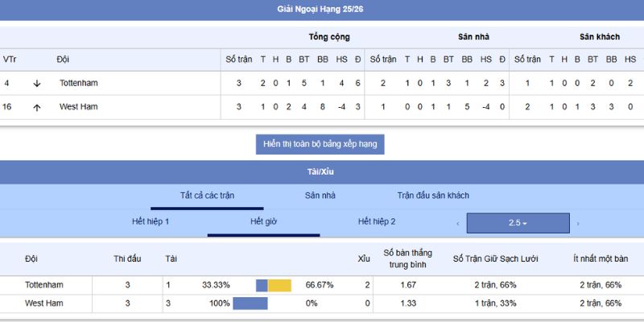Select the 'Hết giờ' tab
The height and width of the screenshot is (322, 644).
coord(263,221)
